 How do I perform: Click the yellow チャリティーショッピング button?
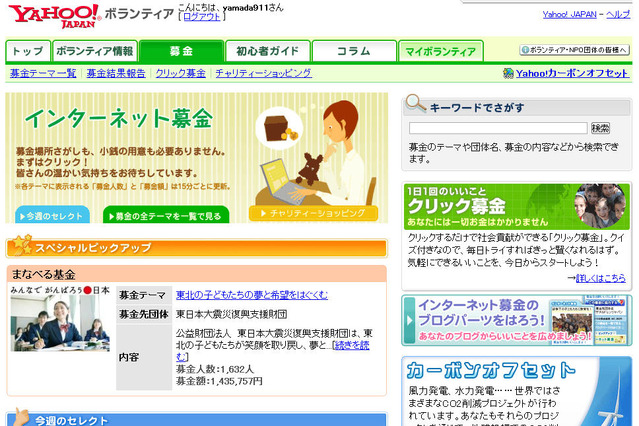pos(313,213)
